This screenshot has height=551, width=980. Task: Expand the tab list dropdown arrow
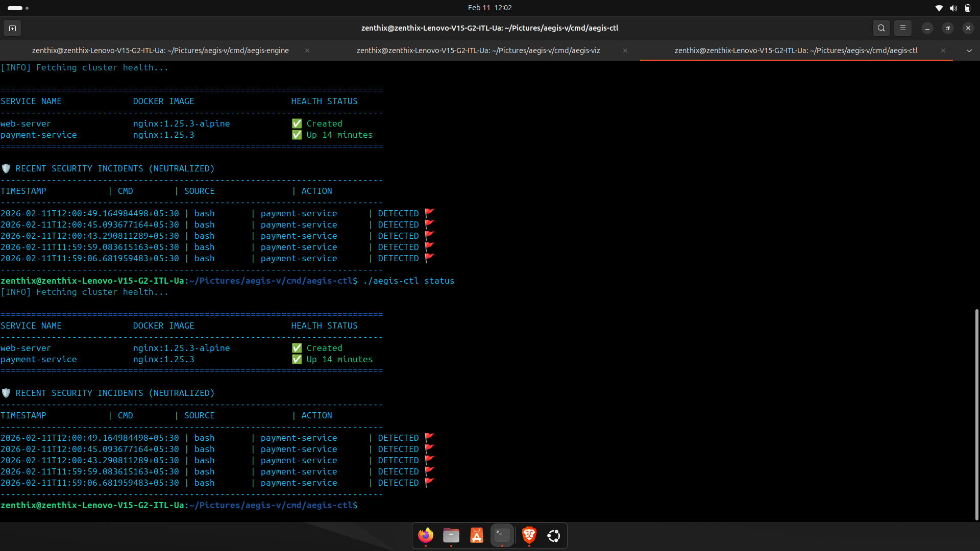coord(969,51)
